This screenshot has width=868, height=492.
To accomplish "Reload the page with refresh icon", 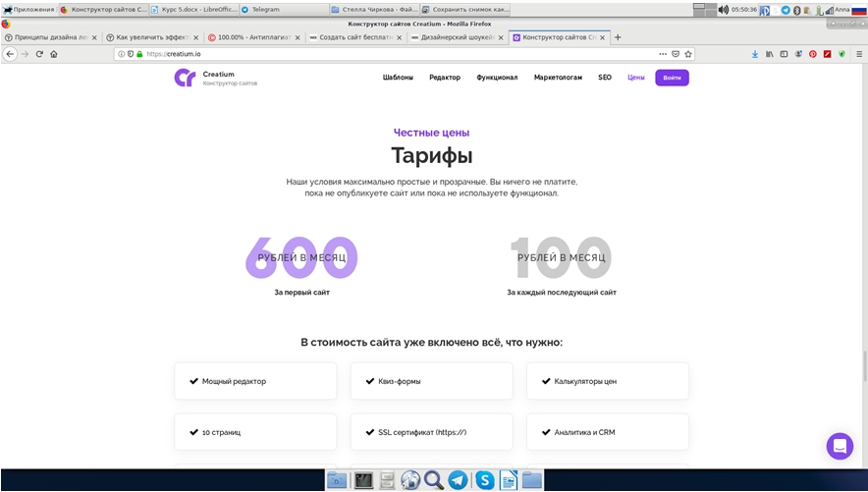I will (x=39, y=54).
